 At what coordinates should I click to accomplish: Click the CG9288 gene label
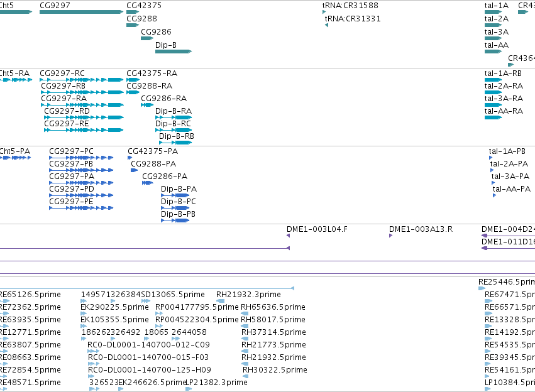click(141, 19)
